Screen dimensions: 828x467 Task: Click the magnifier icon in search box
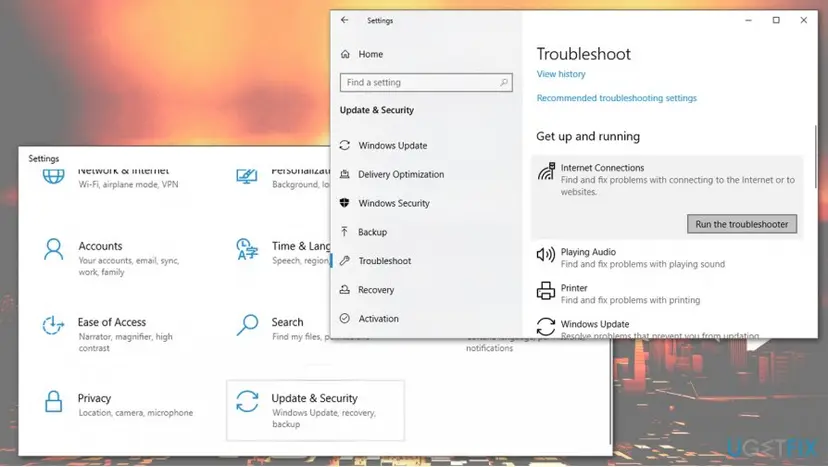click(x=504, y=82)
